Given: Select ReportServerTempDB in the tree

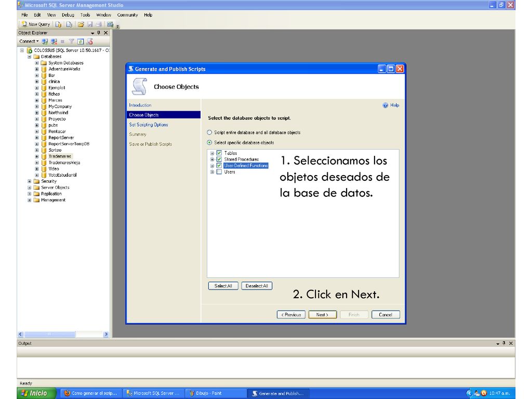Looking at the screenshot, I should (69, 144).
